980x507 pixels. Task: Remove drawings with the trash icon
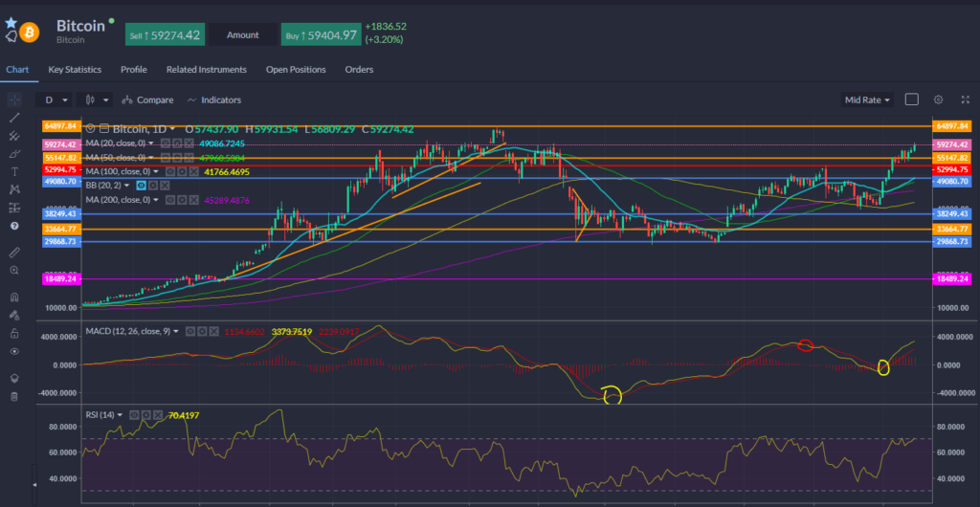[x=14, y=396]
